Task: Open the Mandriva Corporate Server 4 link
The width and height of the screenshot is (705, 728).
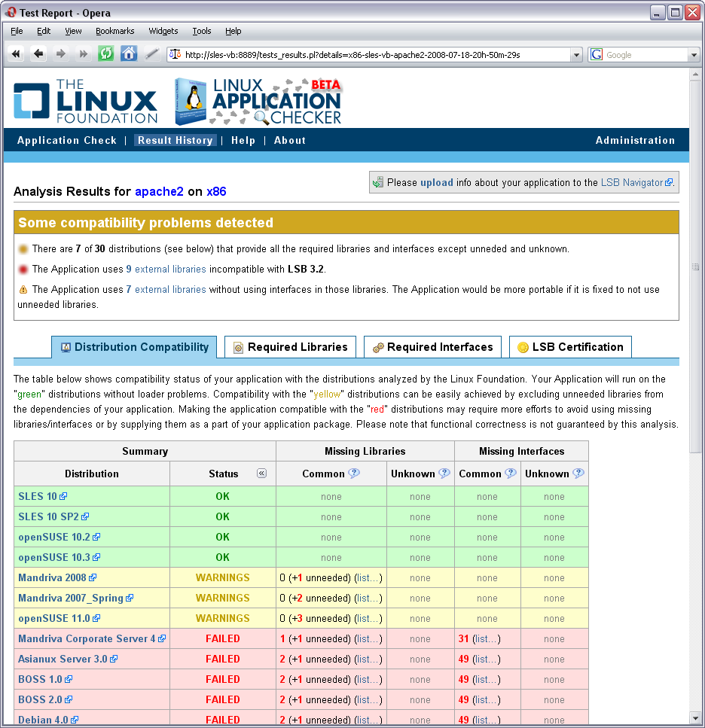Action: click(87, 638)
